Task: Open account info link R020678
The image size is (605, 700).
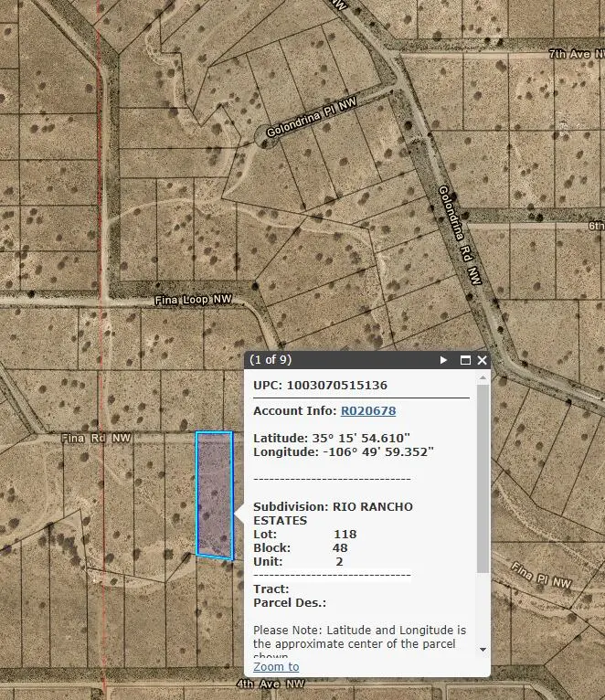Action: tap(368, 411)
